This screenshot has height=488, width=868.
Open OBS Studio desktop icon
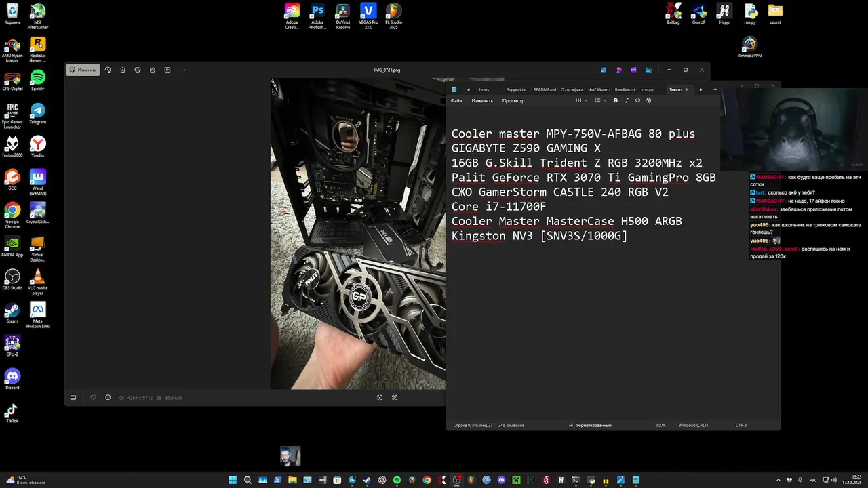[x=12, y=280]
